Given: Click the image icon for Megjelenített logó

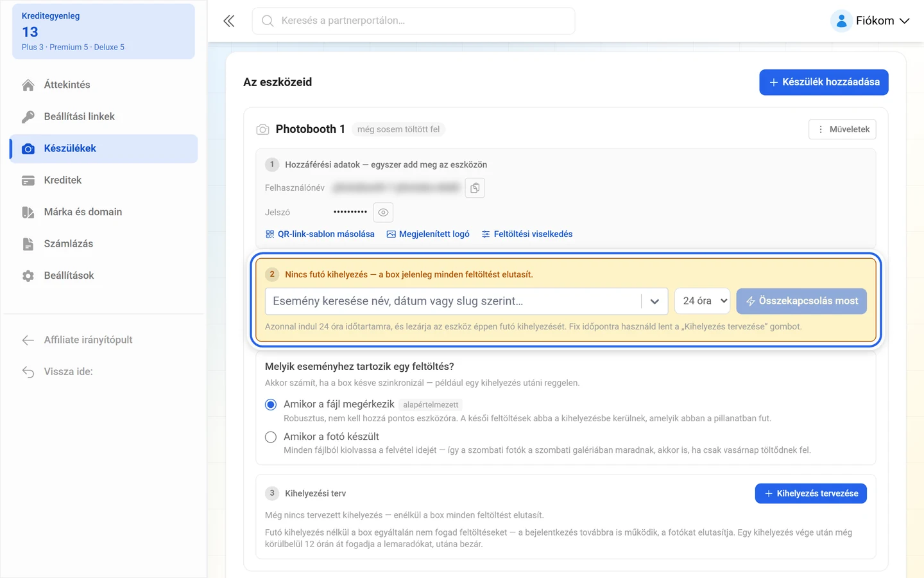Looking at the screenshot, I should pyautogui.click(x=391, y=234).
